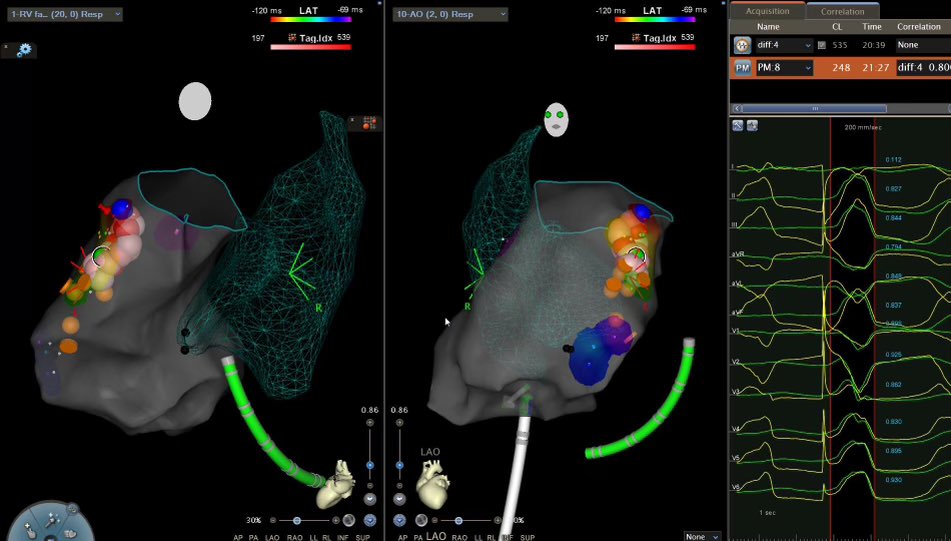Set left viewer to AP view
This screenshot has height=541, width=951.
point(239,537)
